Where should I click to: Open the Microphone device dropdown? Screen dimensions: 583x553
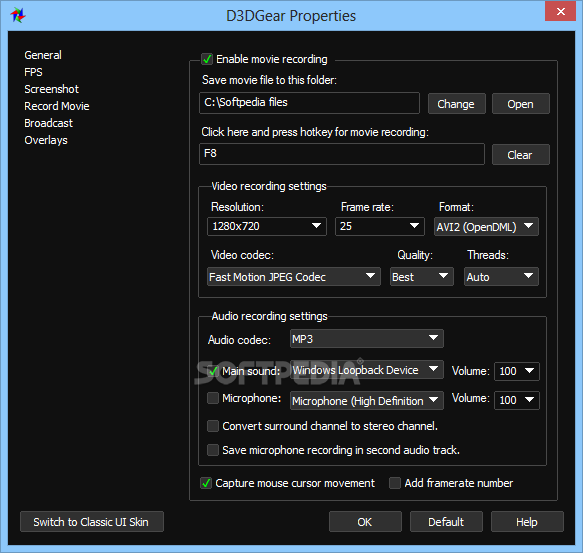pos(366,400)
